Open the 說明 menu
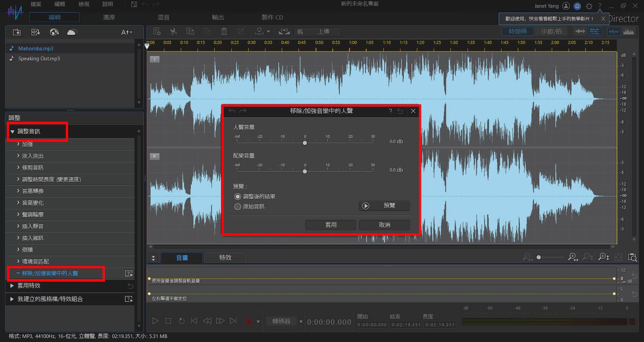 (108, 4)
